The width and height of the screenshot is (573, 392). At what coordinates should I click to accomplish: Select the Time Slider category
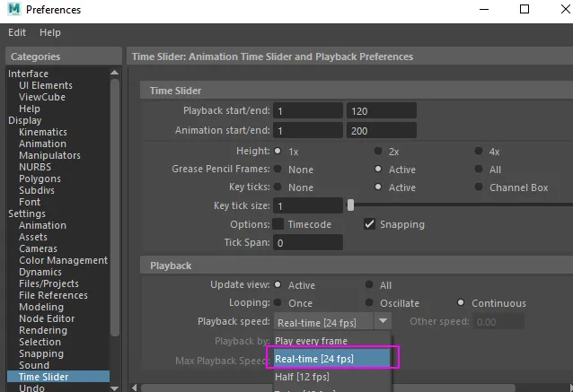click(x=58, y=377)
